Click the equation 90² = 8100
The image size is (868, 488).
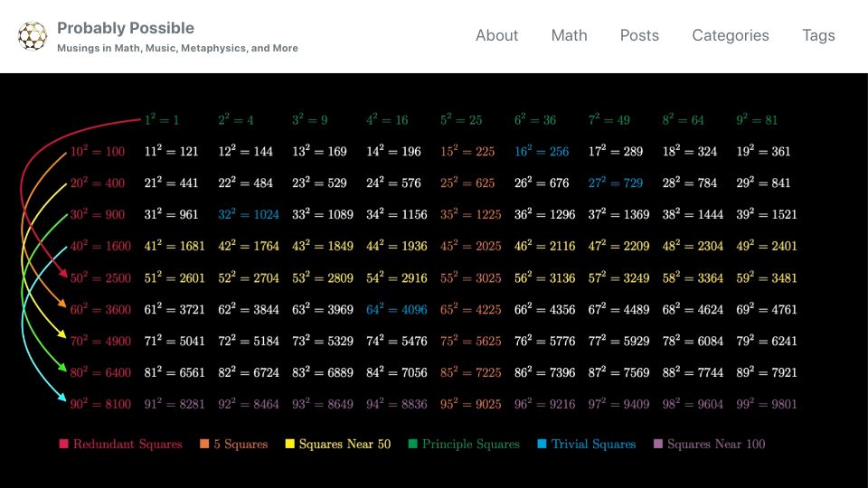100,404
